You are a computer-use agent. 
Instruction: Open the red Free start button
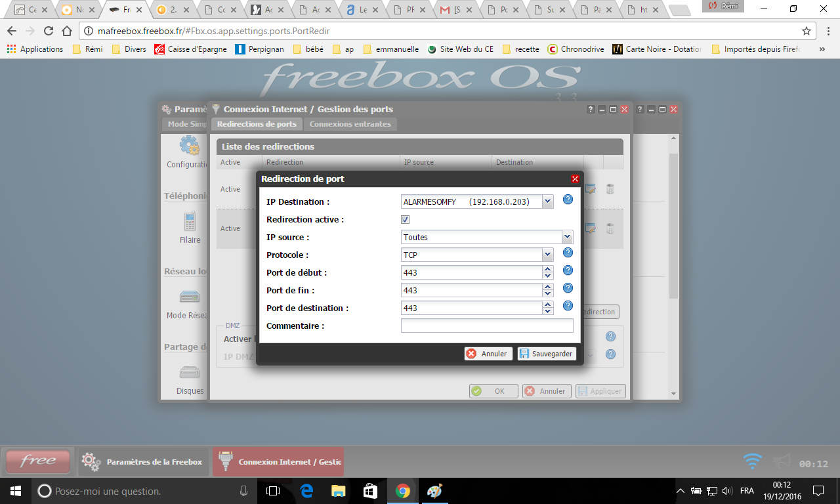click(x=37, y=461)
